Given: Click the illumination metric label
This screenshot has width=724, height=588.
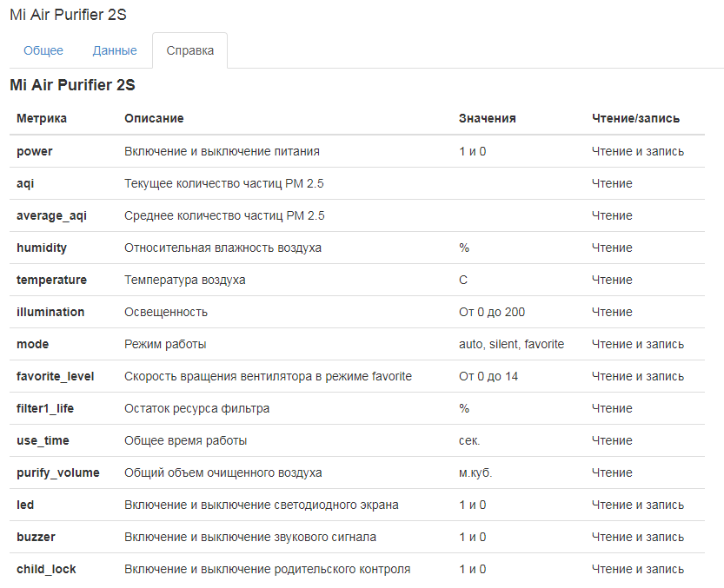Looking at the screenshot, I should [50, 312].
